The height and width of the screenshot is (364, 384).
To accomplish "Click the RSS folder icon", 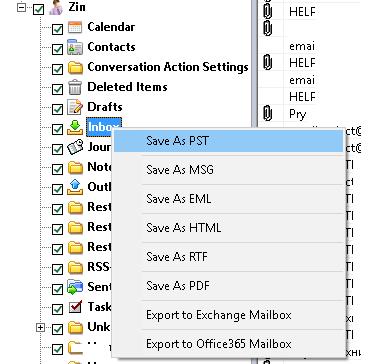I will coord(75,267).
